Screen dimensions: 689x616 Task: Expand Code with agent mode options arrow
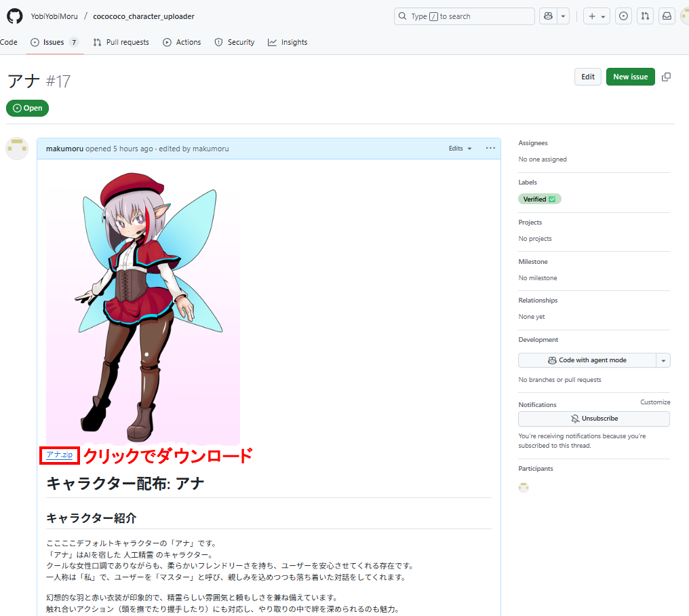tap(663, 360)
